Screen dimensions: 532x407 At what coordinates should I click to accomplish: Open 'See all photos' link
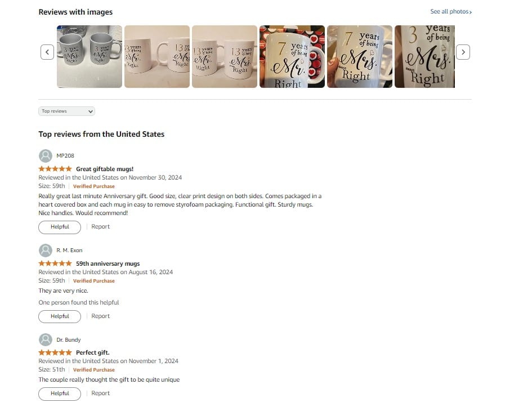pyautogui.click(x=451, y=11)
